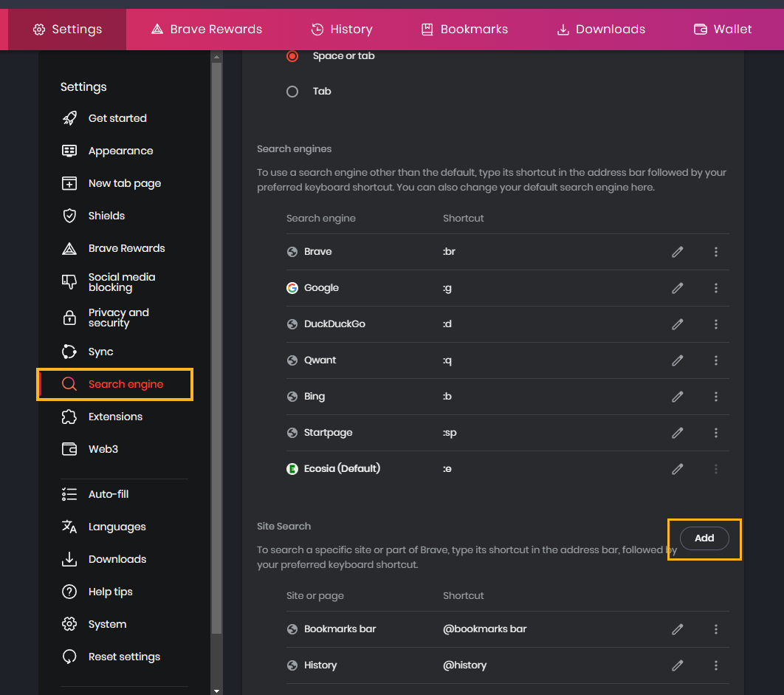784x695 pixels.
Task: Open the Wallet top tab
Action: (x=723, y=29)
